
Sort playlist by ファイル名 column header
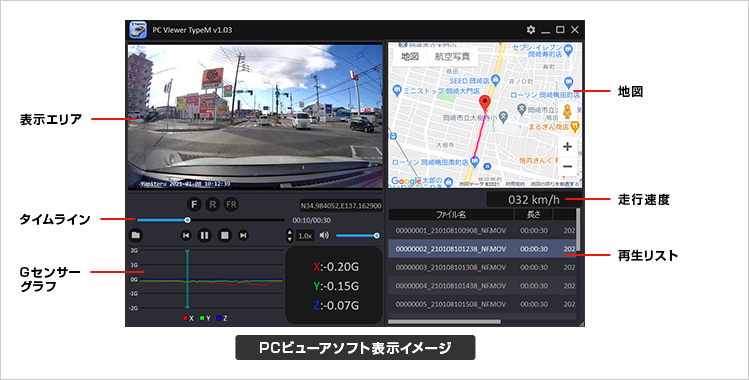451,214
